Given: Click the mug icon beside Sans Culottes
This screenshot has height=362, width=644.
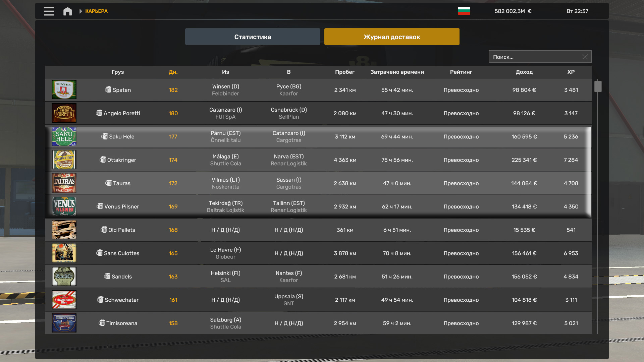Looking at the screenshot, I should tap(99, 253).
